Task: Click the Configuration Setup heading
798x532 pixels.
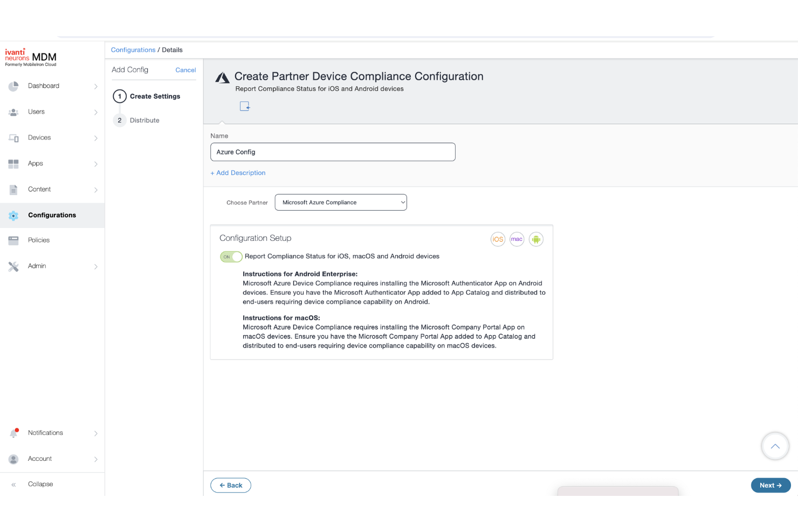Action: click(x=255, y=238)
